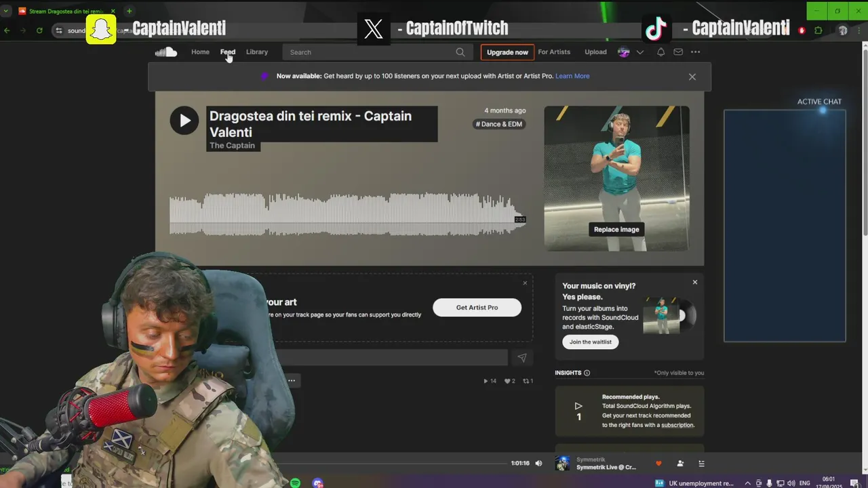Click the magnifier icon in search box

coord(460,52)
